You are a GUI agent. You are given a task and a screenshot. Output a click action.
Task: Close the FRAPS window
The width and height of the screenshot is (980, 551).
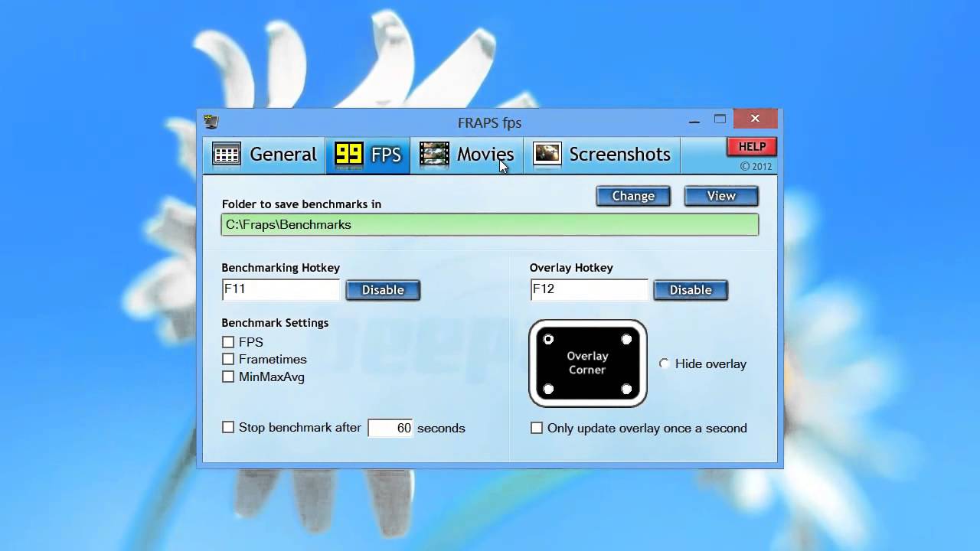(756, 119)
